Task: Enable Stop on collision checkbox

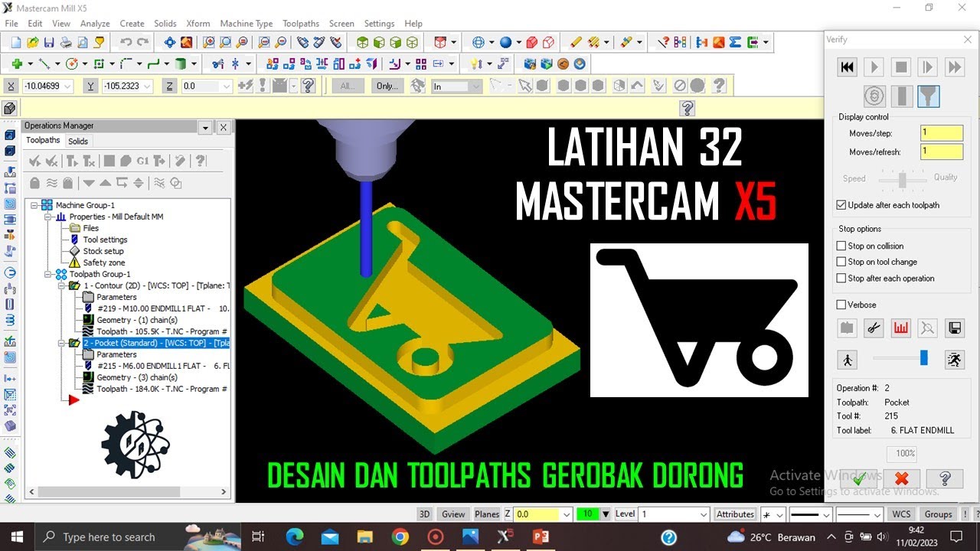Action: pyautogui.click(x=841, y=246)
